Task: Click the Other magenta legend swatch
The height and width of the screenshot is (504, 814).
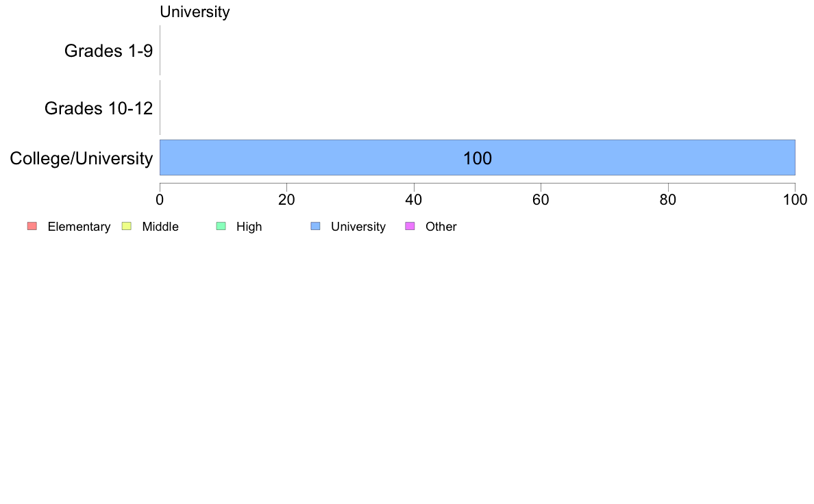Action: (410, 226)
